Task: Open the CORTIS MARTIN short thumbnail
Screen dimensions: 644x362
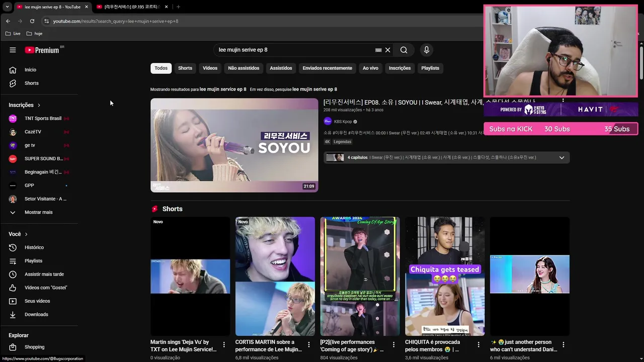Action: 275,276
